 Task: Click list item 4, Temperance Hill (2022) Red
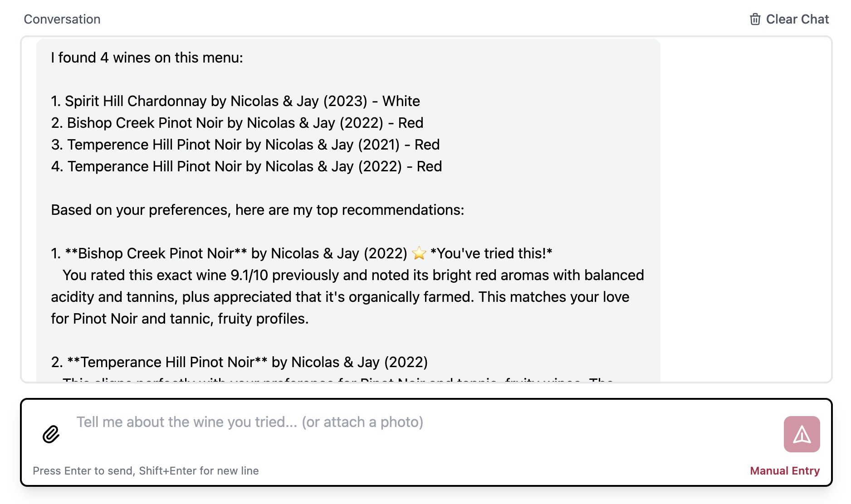click(x=246, y=166)
